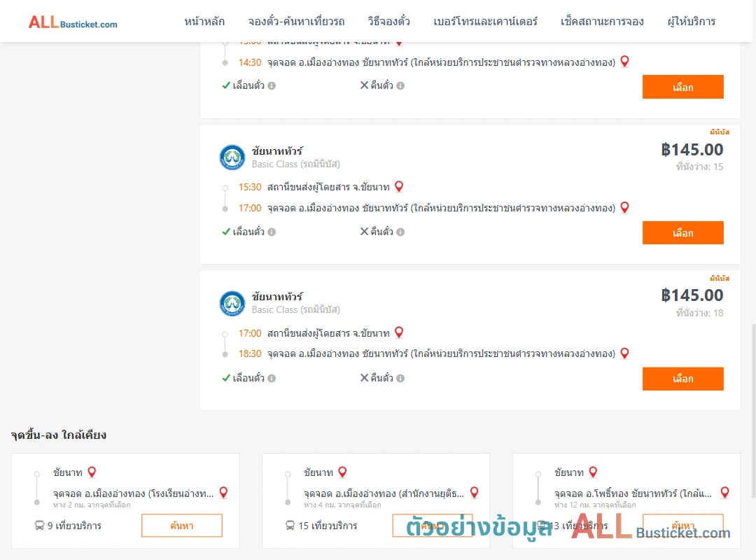Open เช็คสถานะการจอง menu item
This screenshot has width=756, height=560.
coord(602,22)
